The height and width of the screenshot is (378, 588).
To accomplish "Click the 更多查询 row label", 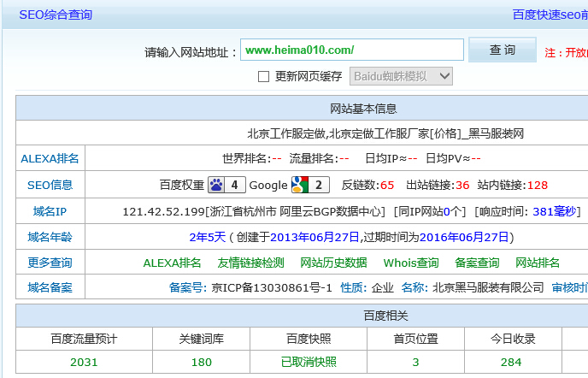I will point(50,263).
